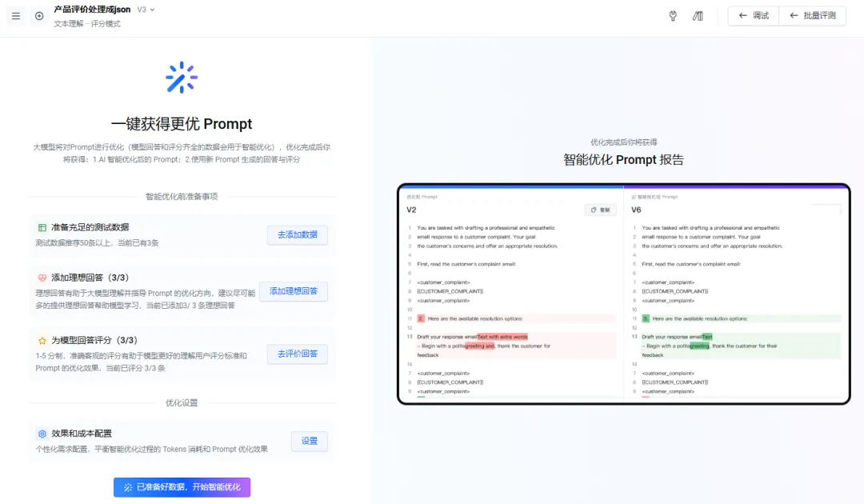Open 设置 for 效果和成本配置
The width and height of the screenshot is (864, 504).
pos(310,441)
